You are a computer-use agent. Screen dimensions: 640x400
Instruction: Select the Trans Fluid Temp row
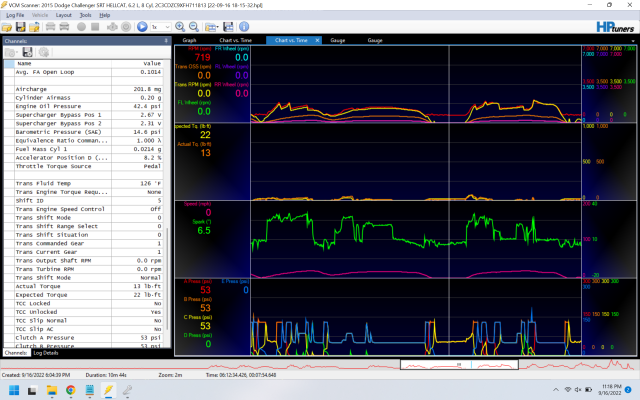83,183
